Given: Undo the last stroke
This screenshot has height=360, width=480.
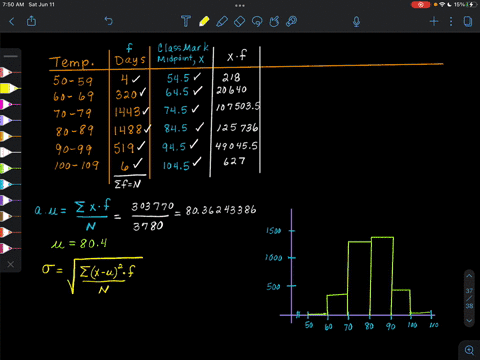Looking at the screenshot, I should tap(109, 21).
